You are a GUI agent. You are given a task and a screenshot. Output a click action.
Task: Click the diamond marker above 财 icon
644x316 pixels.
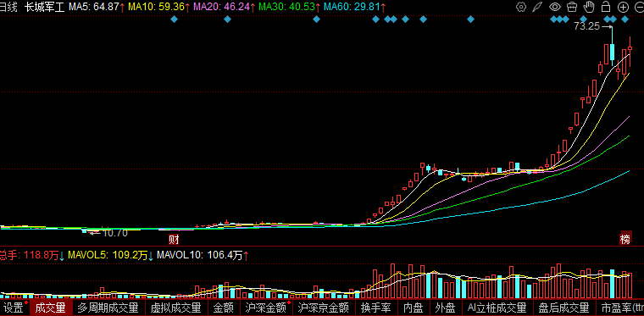tap(175, 19)
